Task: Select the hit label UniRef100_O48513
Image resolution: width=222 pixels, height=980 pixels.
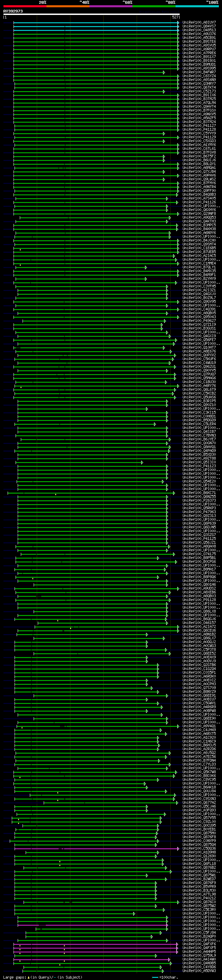Action: point(199,30)
